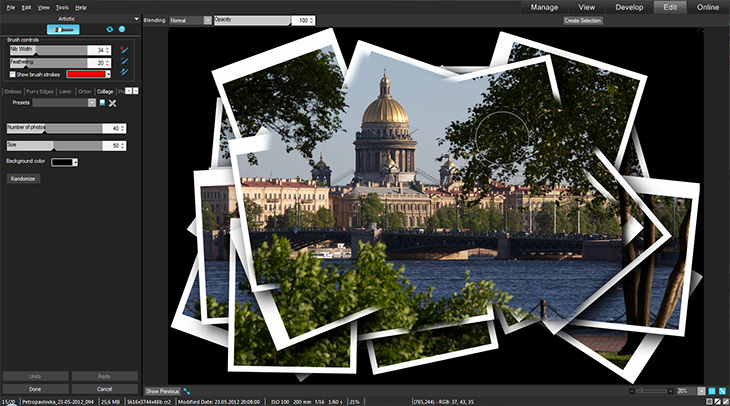Click the Redo button
Screen dimensions: 730x406
click(105, 376)
